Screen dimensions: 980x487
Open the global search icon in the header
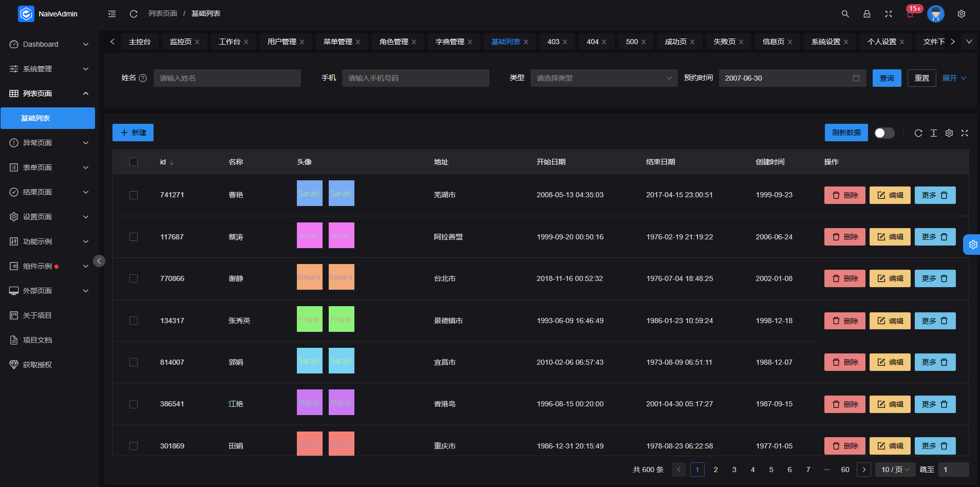[845, 14]
